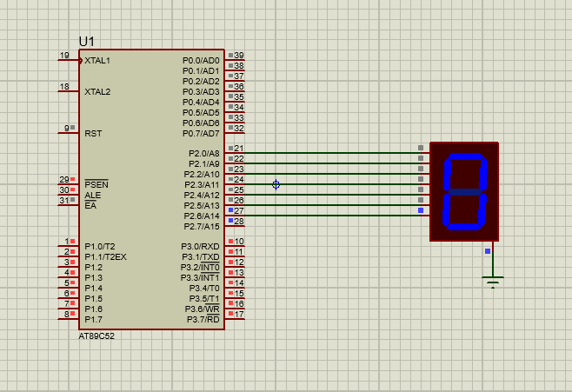Image resolution: width=572 pixels, height=392 pixels.
Task: Click the blue origin marker on the wire
Action: (276, 184)
